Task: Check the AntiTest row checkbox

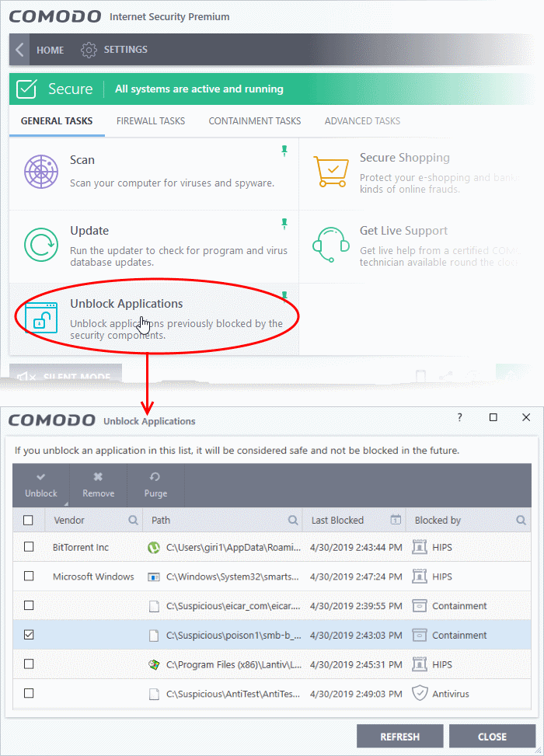Action: point(29,693)
